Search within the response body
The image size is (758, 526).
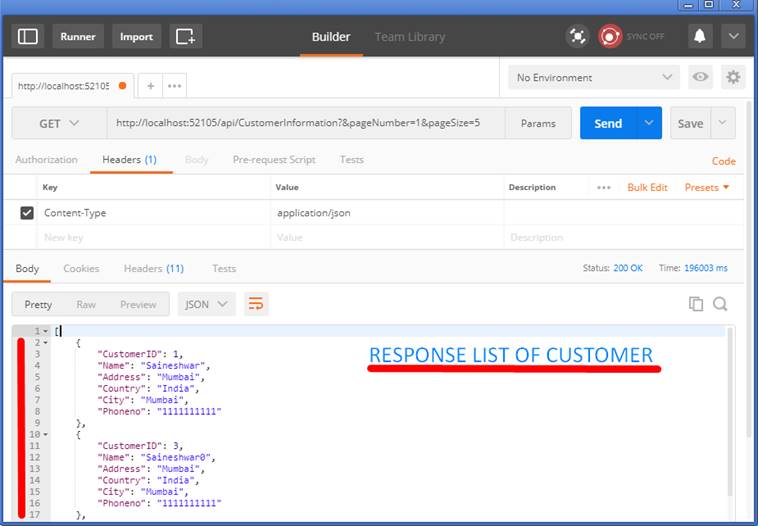click(x=720, y=304)
